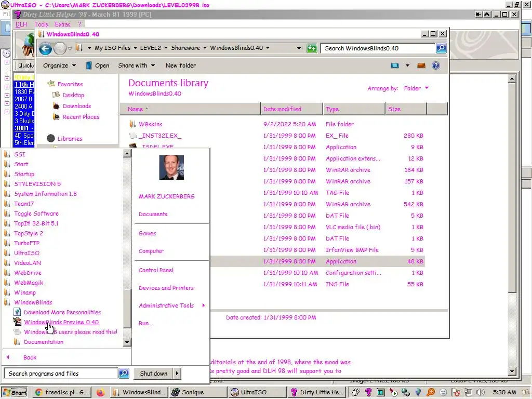This screenshot has height=399, width=532.
Task: Expand the My ISO Files breadcrumb arrow
Action: pos(135,48)
